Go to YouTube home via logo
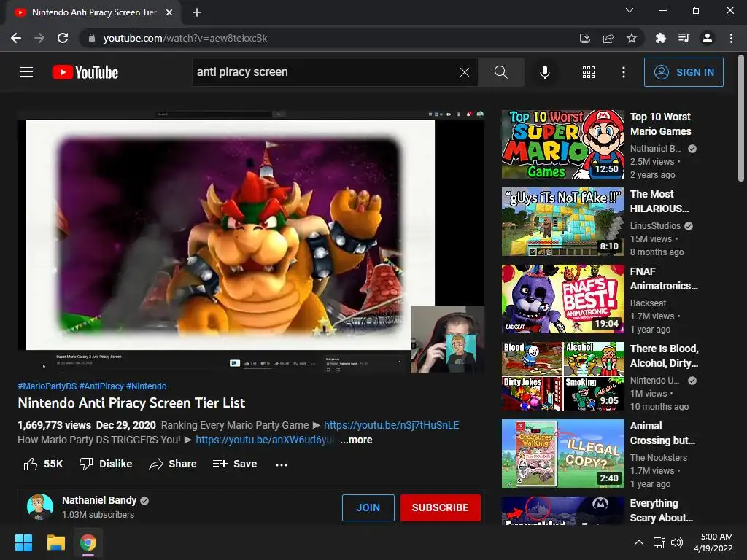 coord(85,72)
